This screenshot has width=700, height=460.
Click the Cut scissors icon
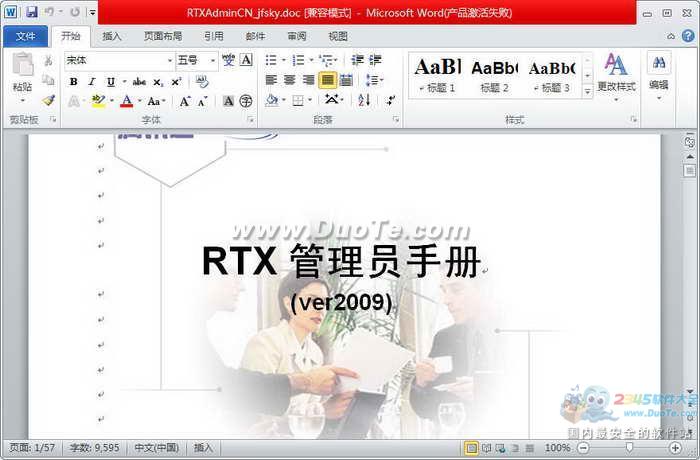coord(48,60)
